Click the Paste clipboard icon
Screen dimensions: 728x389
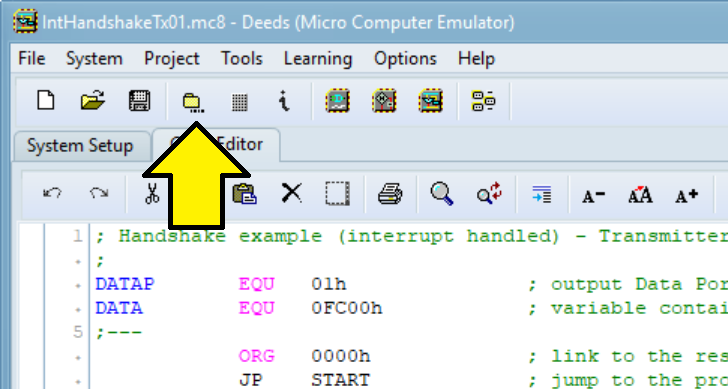coord(244,194)
